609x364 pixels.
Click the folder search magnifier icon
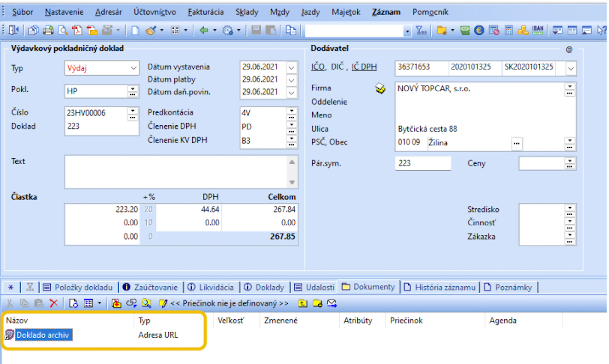pos(146,303)
